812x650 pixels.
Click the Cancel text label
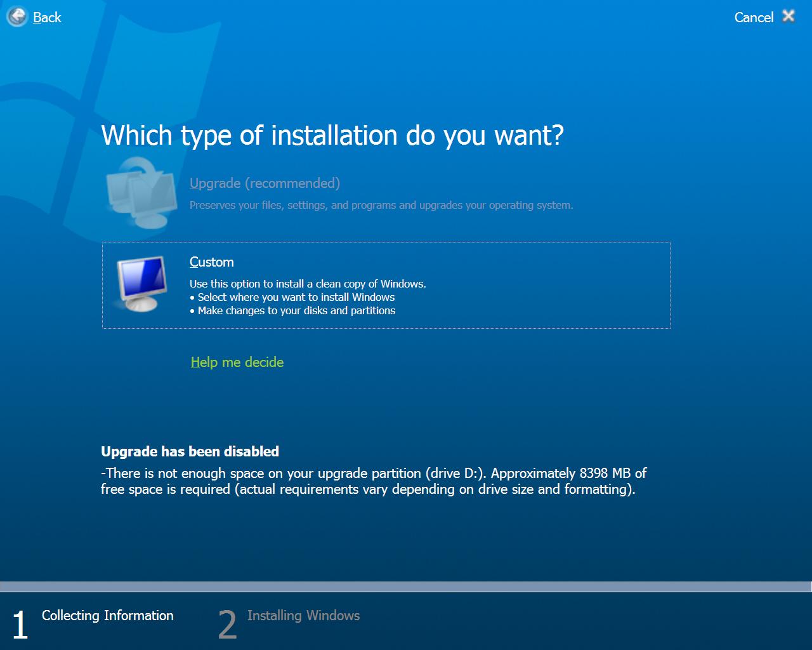click(754, 18)
